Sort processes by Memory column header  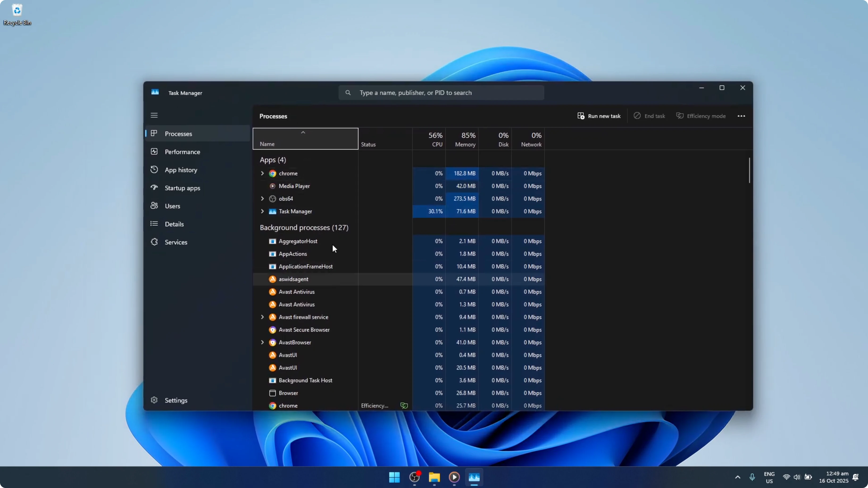point(462,139)
